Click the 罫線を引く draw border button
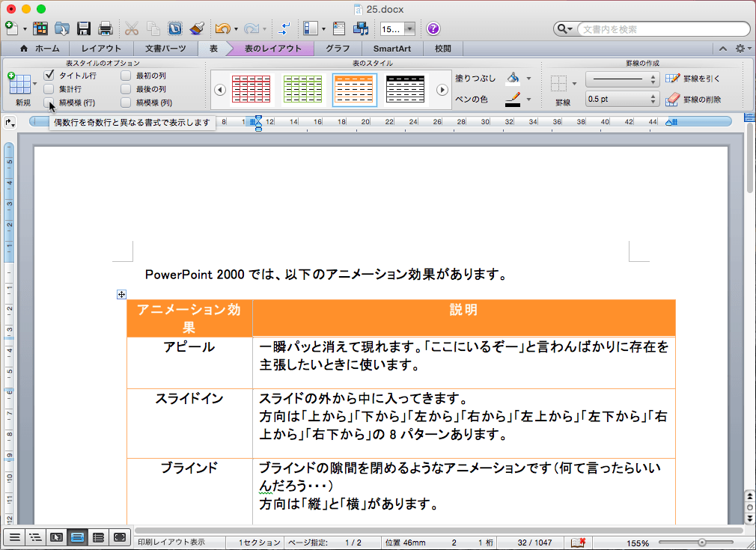The height and width of the screenshot is (550, 756). coord(693,78)
